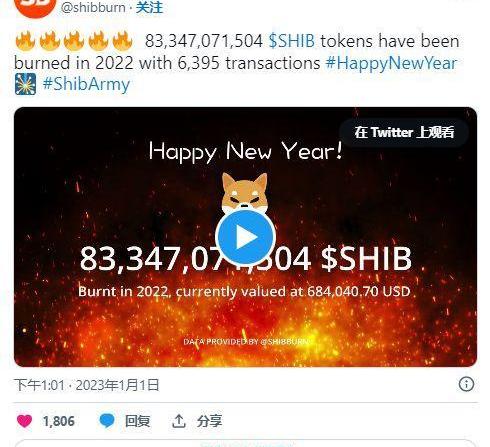490x447 pixels.
Task: Open the tweet info circle icon
Action: (x=466, y=384)
